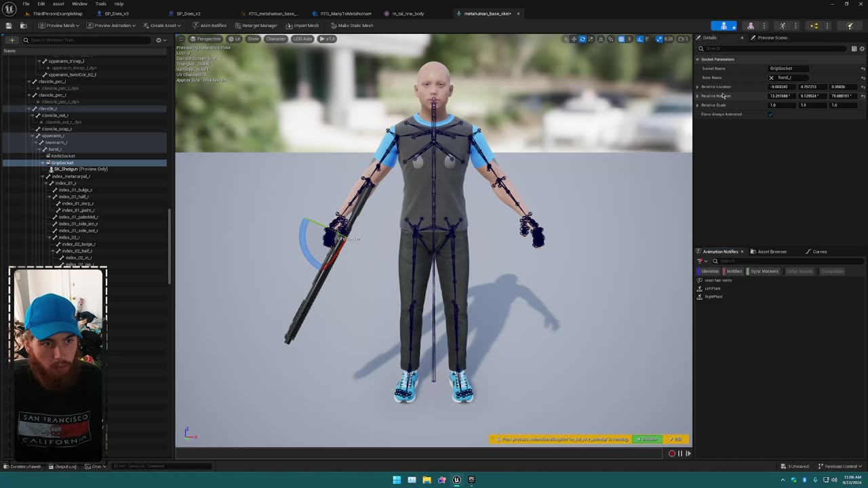Select the LeftPlant notify
The height and width of the screenshot is (488, 868).
tap(712, 289)
